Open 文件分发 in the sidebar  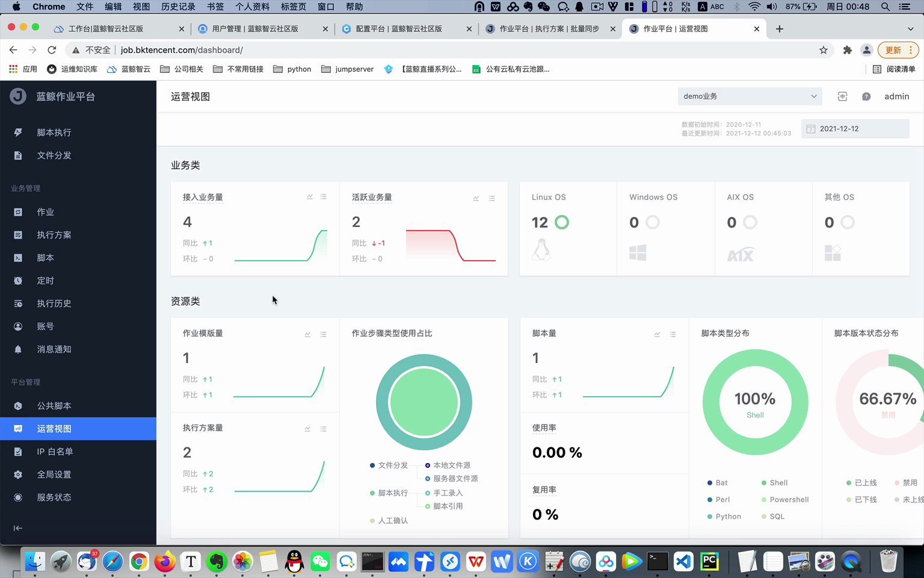(54, 155)
